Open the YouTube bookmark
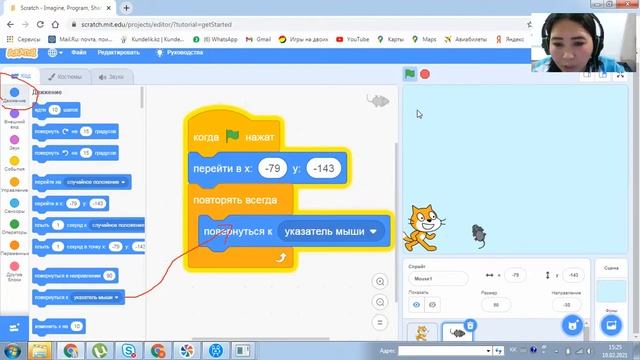The image size is (640, 360). pyautogui.click(x=353, y=39)
